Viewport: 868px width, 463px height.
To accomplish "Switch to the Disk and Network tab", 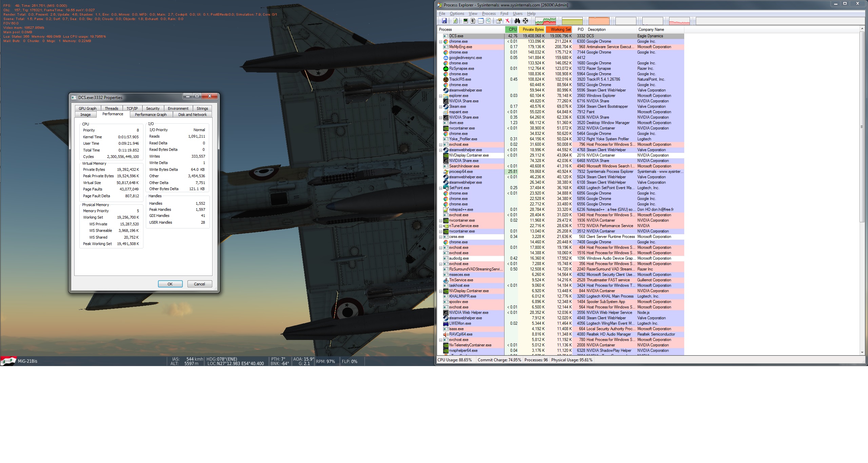I will [192, 115].
